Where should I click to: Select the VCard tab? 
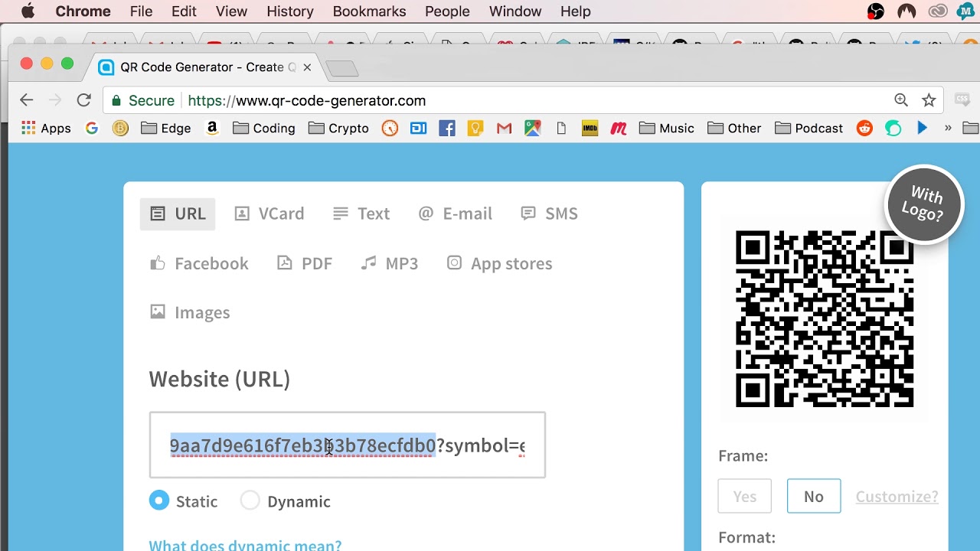click(x=269, y=214)
